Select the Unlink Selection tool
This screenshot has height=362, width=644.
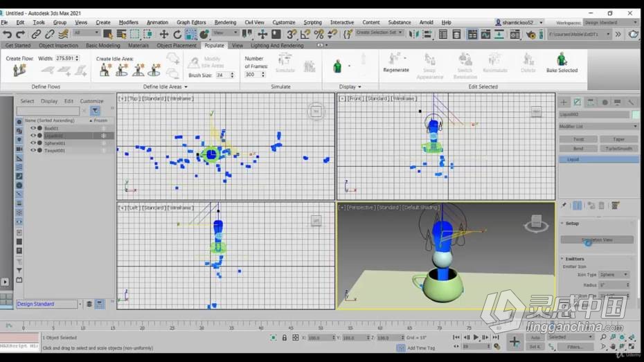click(50, 34)
